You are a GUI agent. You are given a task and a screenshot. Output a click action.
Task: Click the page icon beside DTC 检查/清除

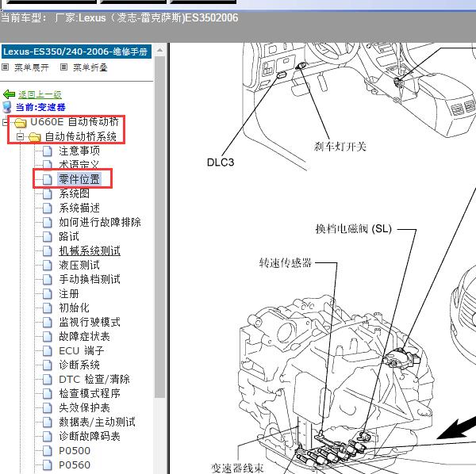point(48,379)
